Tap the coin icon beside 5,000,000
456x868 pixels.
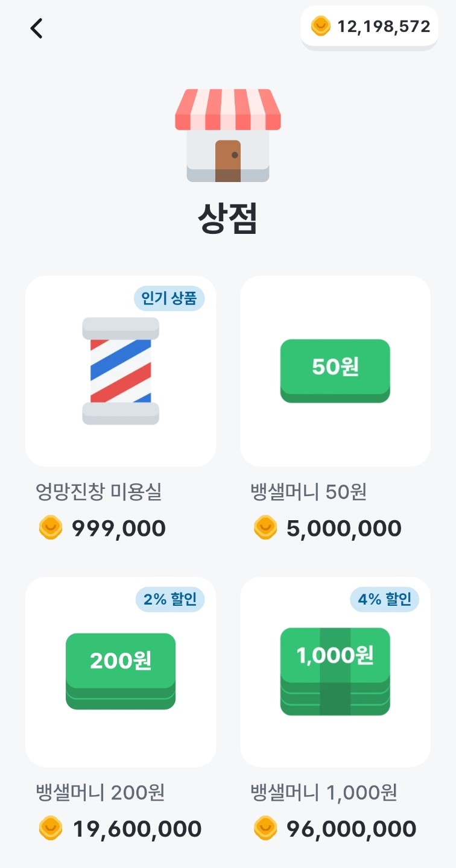coord(265,528)
